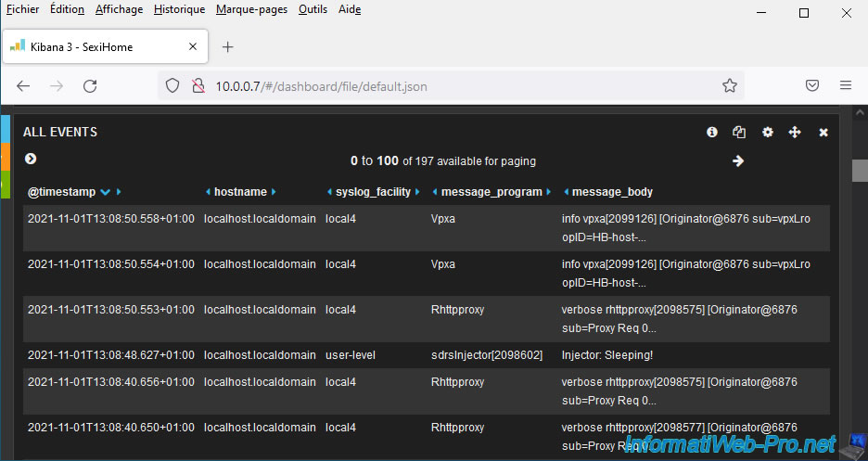Click the URL address bar field
This screenshot has height=461, width=868.
[x=464, y=85]
